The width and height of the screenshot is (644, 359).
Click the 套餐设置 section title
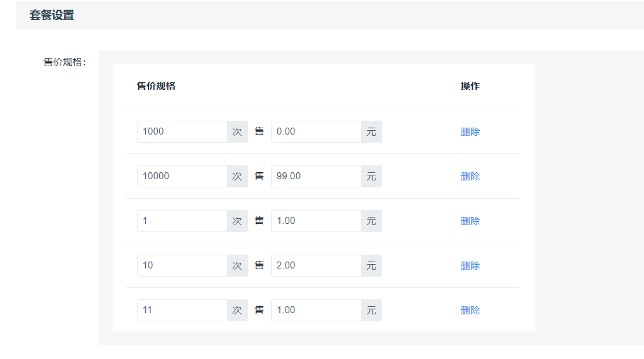[x=52, y=15]
